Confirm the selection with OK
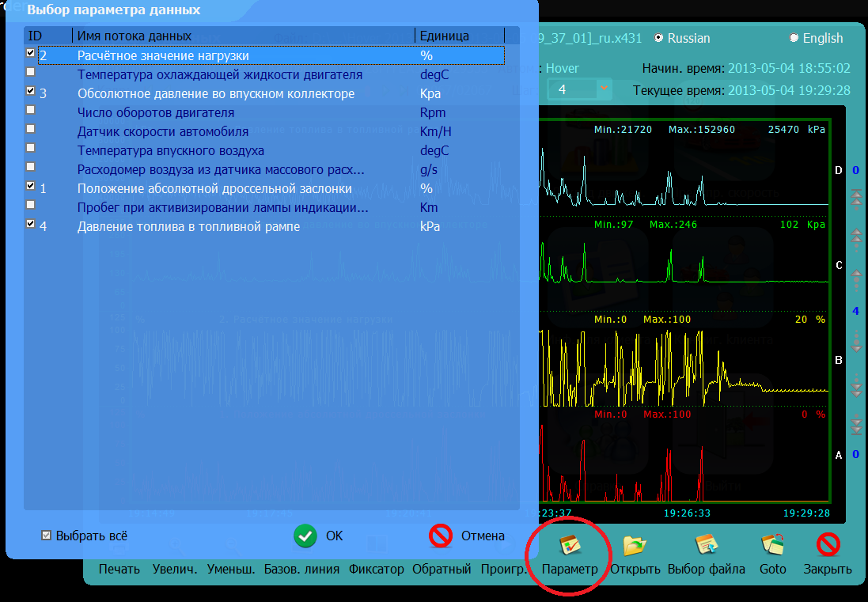Screen dimensions: 868x602 tap(319, 536)
